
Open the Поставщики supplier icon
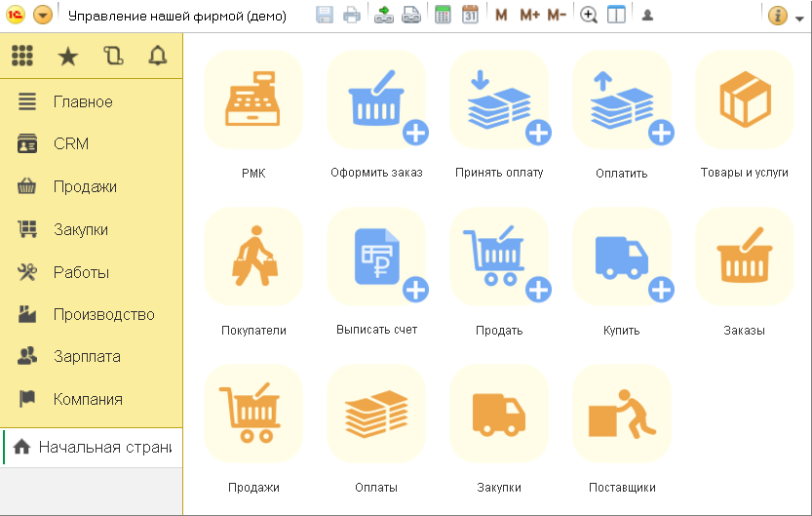[x=621, y=415]
